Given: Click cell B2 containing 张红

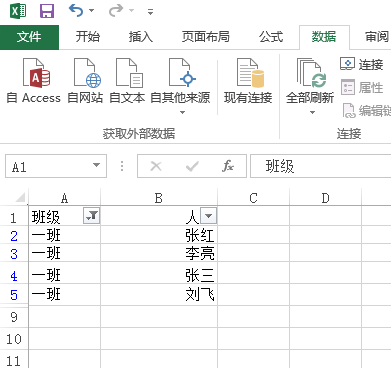Looking at the screenshot, I should click(x=159, y=235).
